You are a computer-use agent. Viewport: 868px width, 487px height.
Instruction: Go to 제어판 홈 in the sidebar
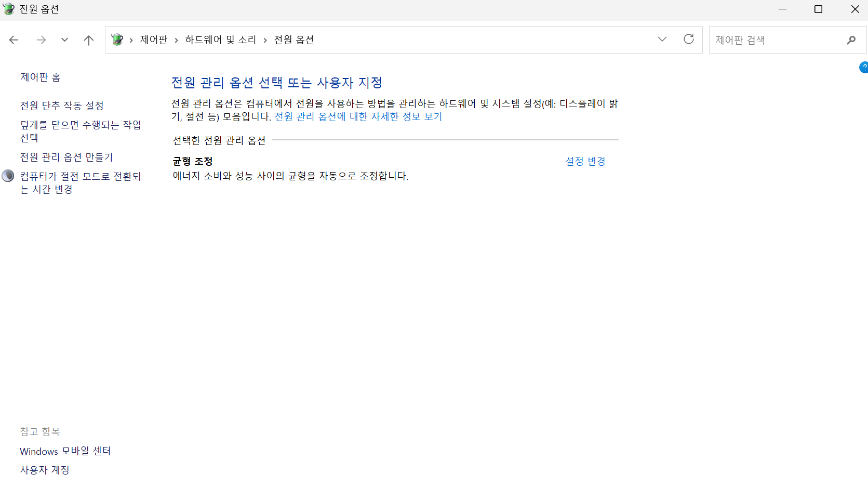pos(41,76)
